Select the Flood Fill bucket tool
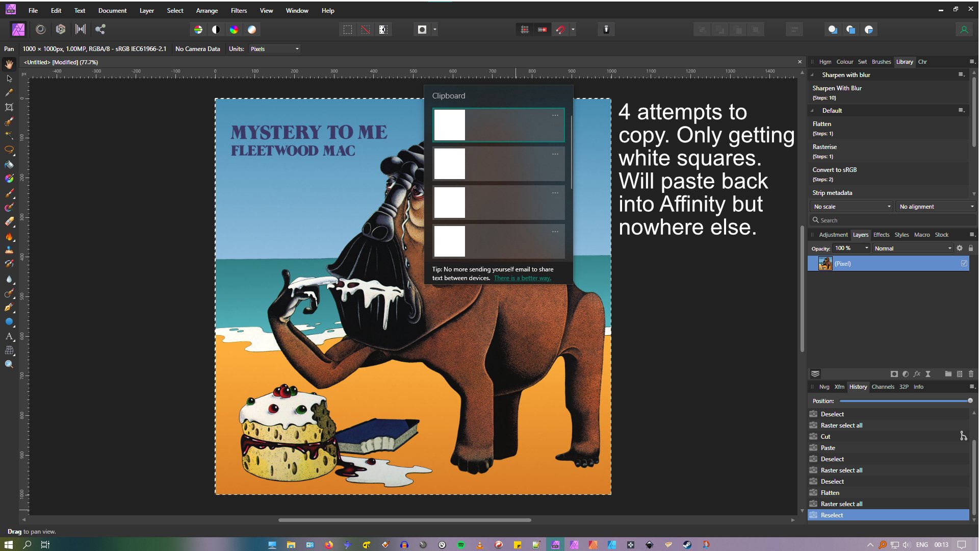This screenshot has height=551, width=980. 9,164
